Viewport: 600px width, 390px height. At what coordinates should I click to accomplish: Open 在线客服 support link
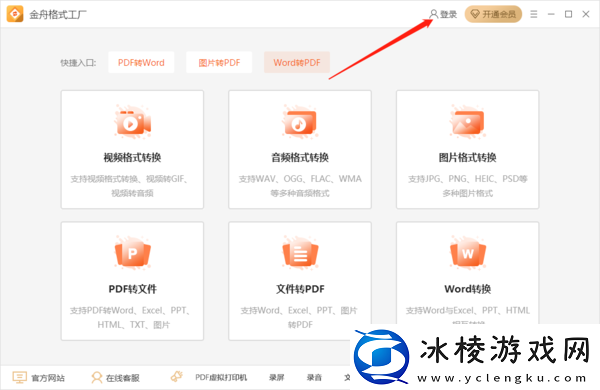123,378
